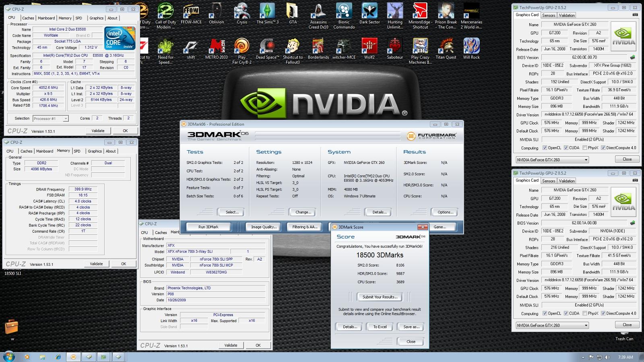
Task: Click Options... under 3DMark Results
Action: pyautogui.click(x=445, y=212)
